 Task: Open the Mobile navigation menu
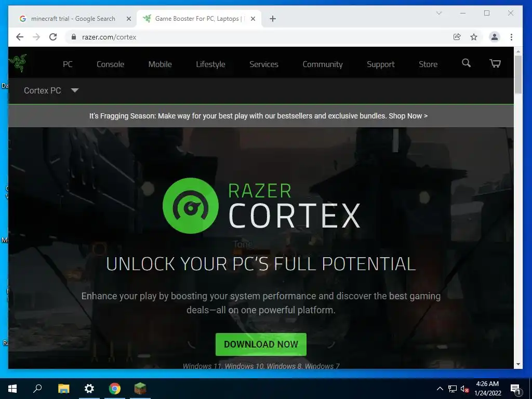click(160, 64)
